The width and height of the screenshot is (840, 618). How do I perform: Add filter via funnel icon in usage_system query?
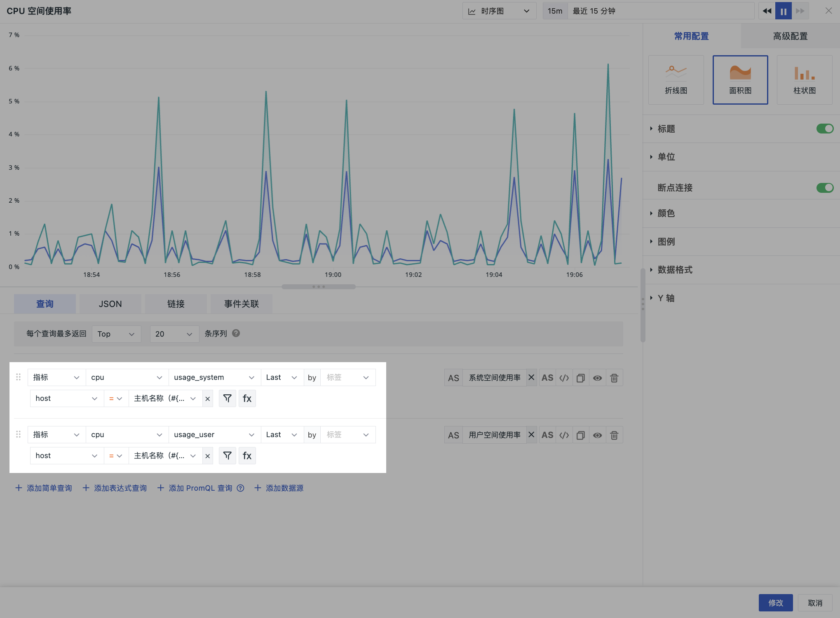(227, 398)
